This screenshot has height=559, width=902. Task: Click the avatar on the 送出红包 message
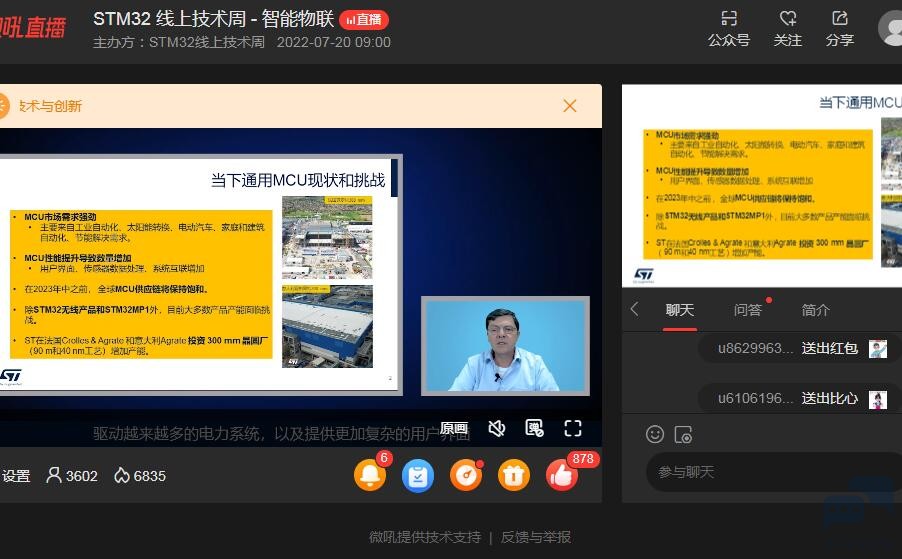[x=878, y=349]
